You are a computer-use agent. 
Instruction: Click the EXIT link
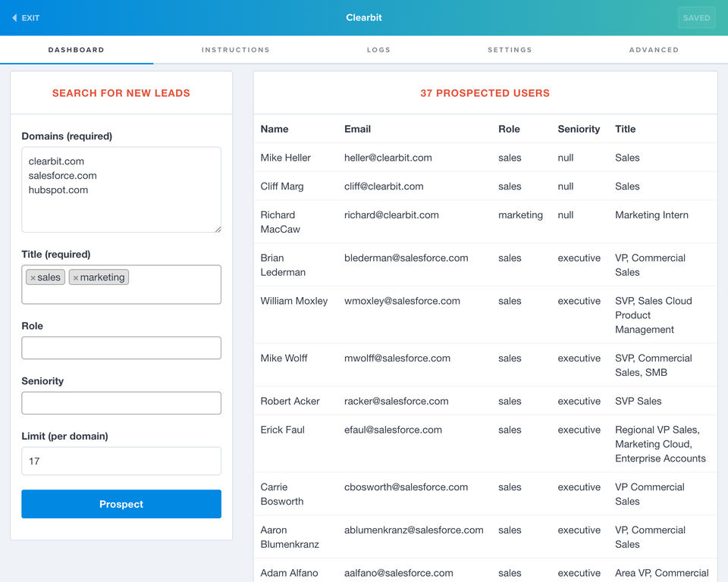click(26, 17)
